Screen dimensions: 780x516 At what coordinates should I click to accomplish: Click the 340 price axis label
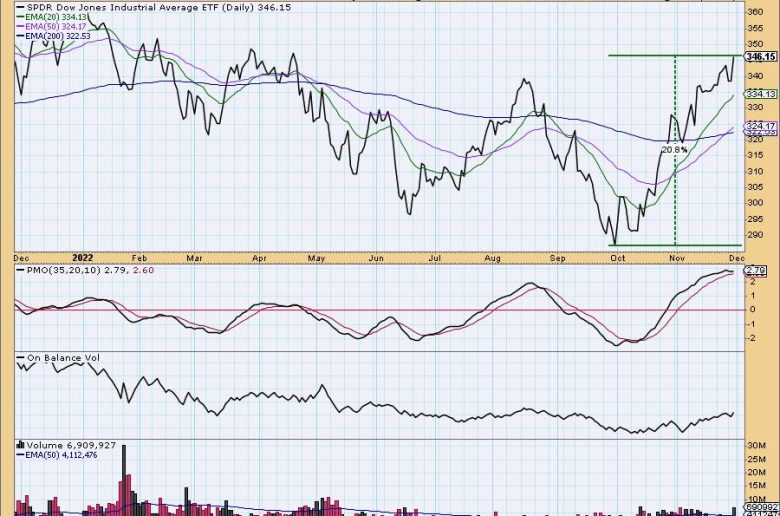(x=755, y=76)
